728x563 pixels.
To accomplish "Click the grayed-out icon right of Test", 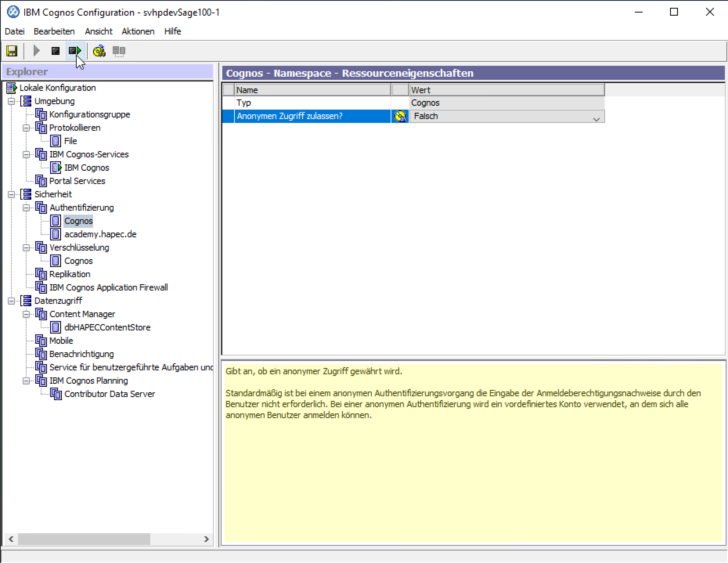I will [x=119, y=51].
